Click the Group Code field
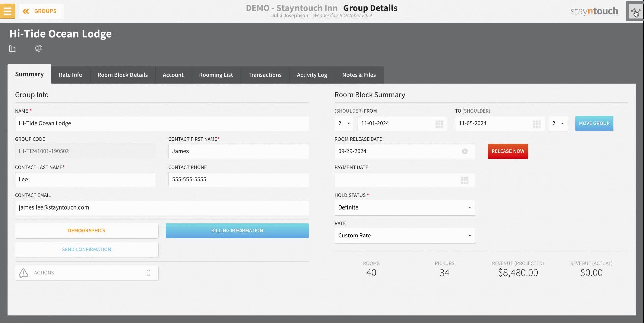This screenshot has height=323, width=644. [85, 151]
